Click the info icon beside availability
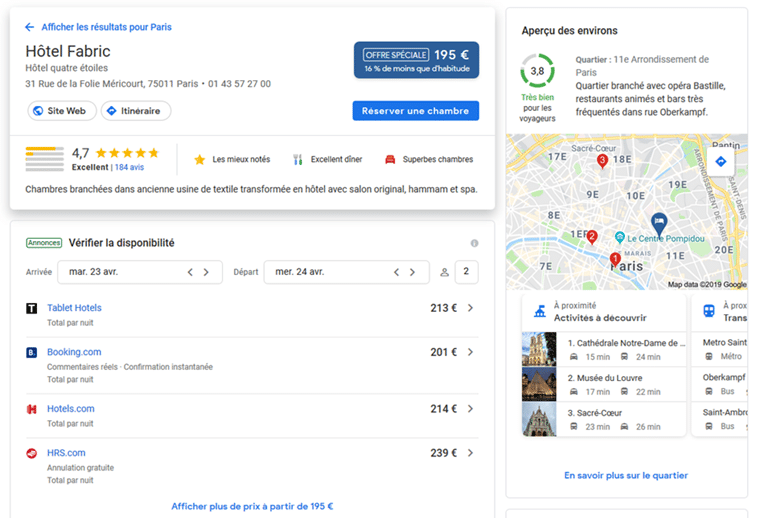The image size is (758, 518). 474,243
